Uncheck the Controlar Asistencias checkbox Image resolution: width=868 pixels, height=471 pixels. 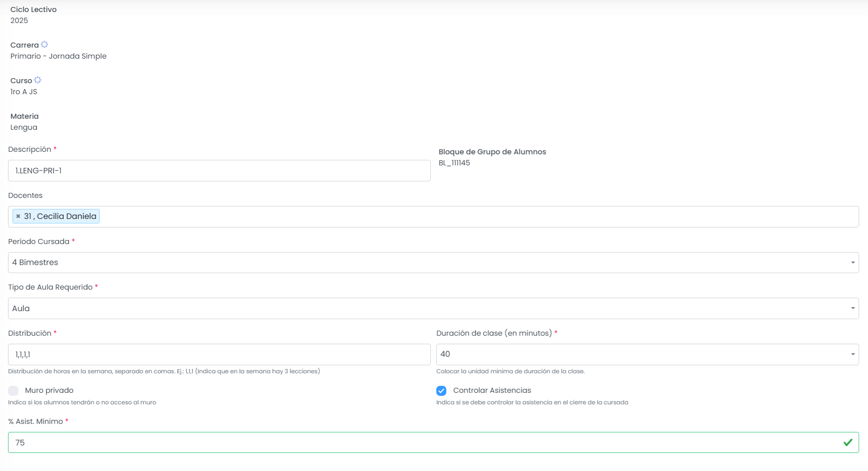(x=441, y=391)
